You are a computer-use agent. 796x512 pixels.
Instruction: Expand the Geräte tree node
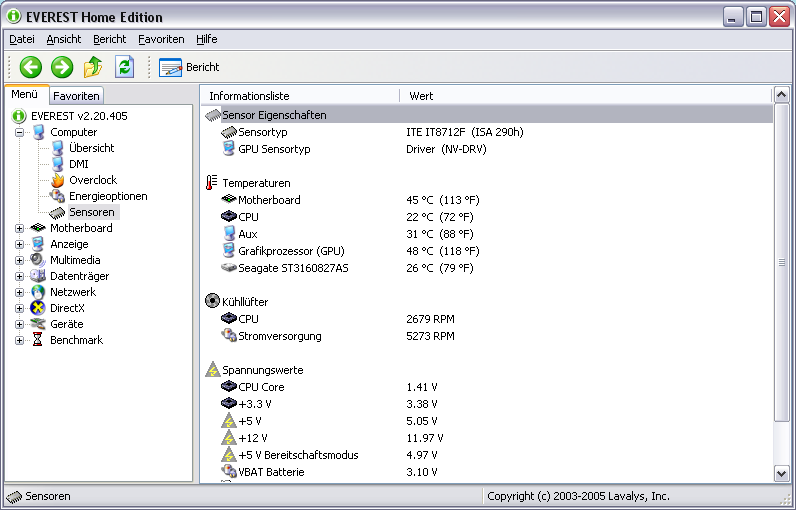click(x=19, y=324)
